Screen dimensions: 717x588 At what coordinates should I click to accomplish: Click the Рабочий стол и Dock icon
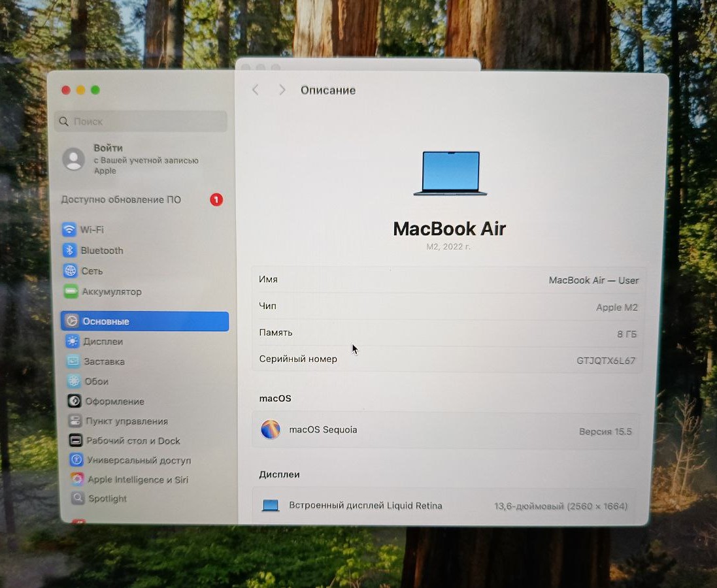tap(75, 440)
